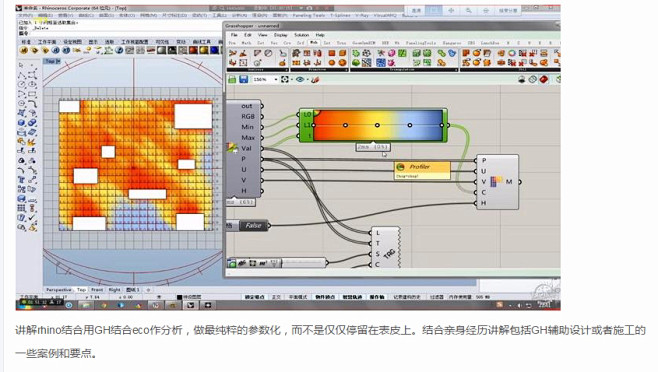
Task: Switch to the Front viewport tab in Rhino
Action: click(x=97, y=290)
